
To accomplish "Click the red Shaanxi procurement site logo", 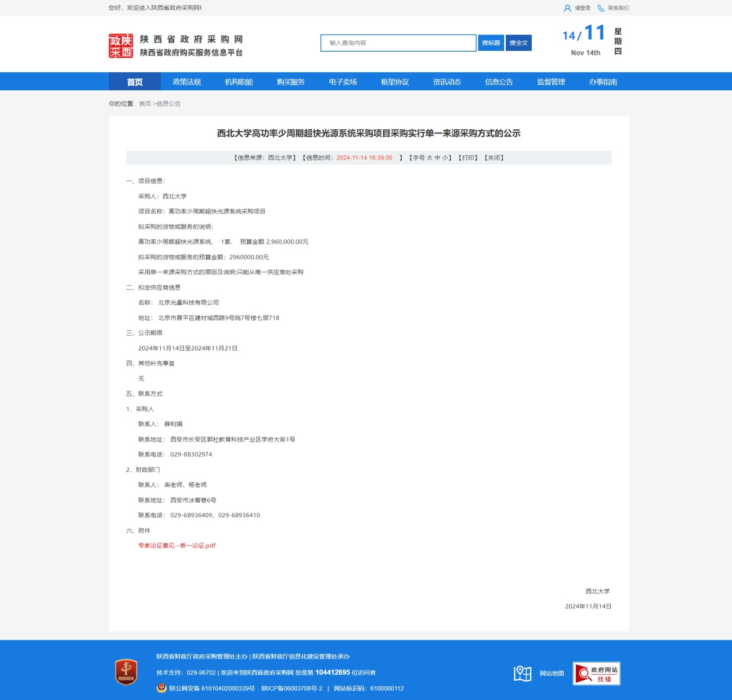I will (121, 46).
